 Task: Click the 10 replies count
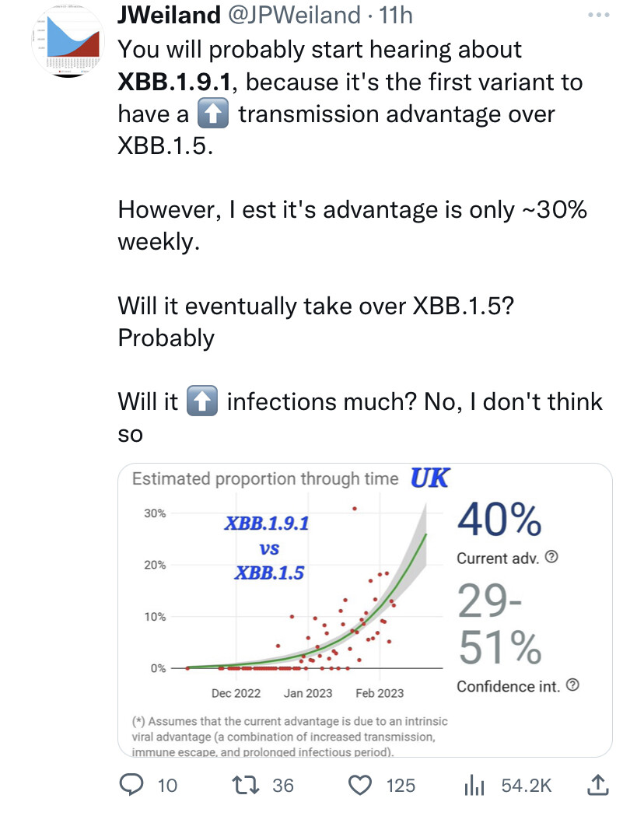(167, 786)
